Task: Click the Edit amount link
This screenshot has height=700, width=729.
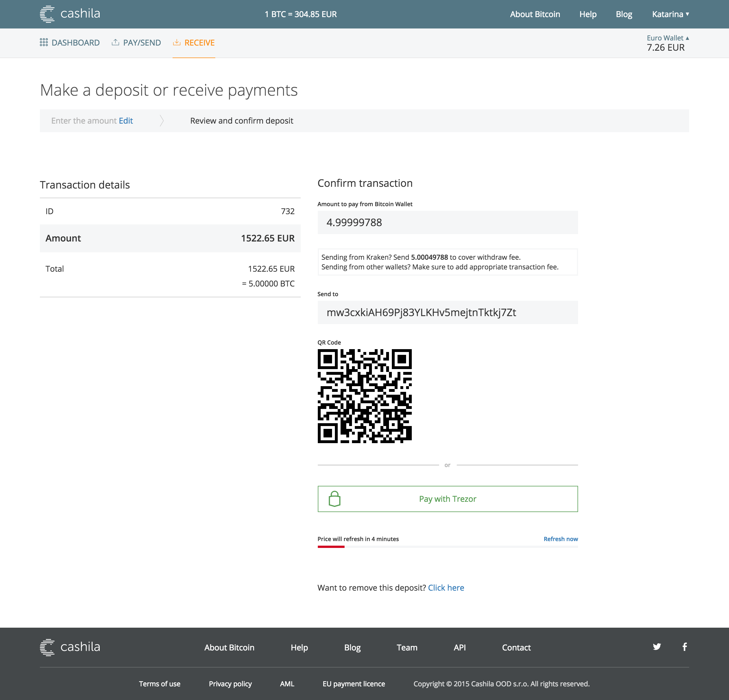Action: pos(126,121)
